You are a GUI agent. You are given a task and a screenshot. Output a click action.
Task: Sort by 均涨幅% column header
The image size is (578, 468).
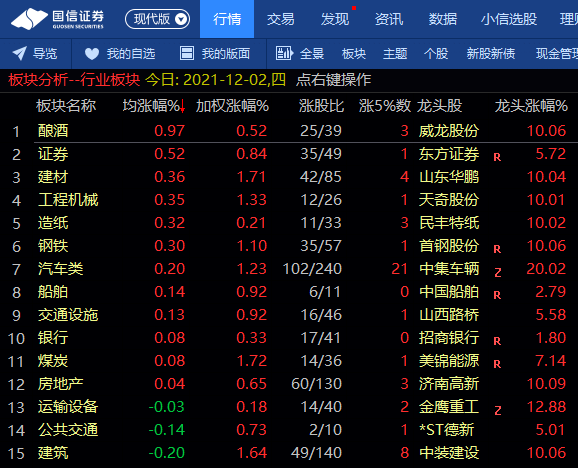(151, 106)
